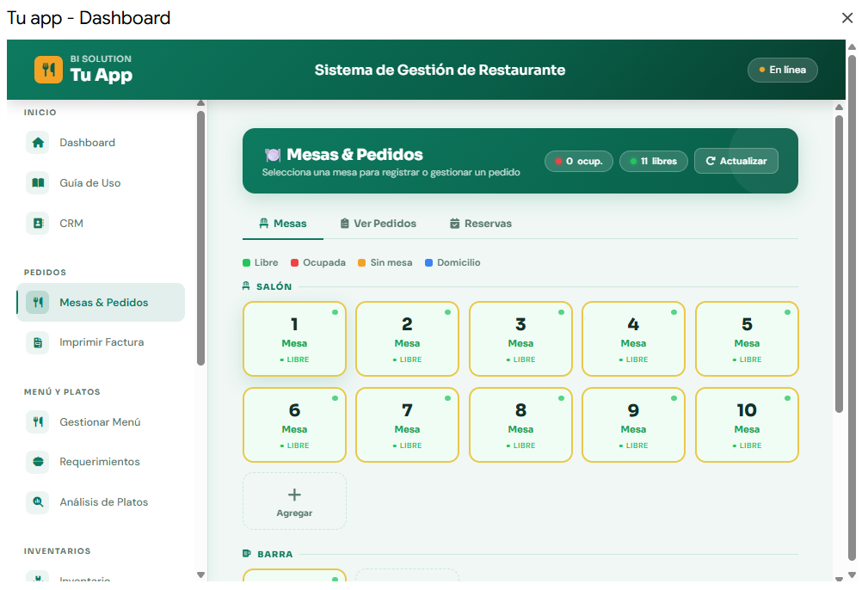Image resolution: width=868 pixels, height=590 pixels.
Task: Click Análisis de Platos magnifier icon
Action: pos(38,502)
